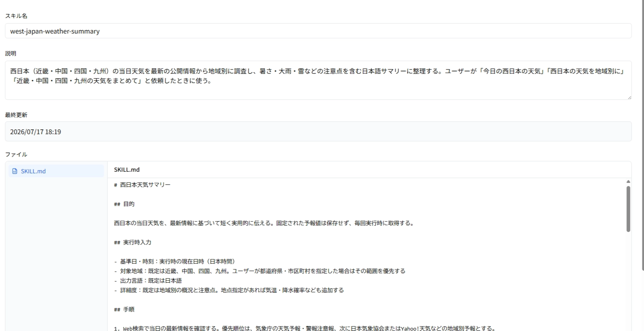Click the '最終更新' field label
The height and width of the screenshot is (331, 644).
(16, 115)
